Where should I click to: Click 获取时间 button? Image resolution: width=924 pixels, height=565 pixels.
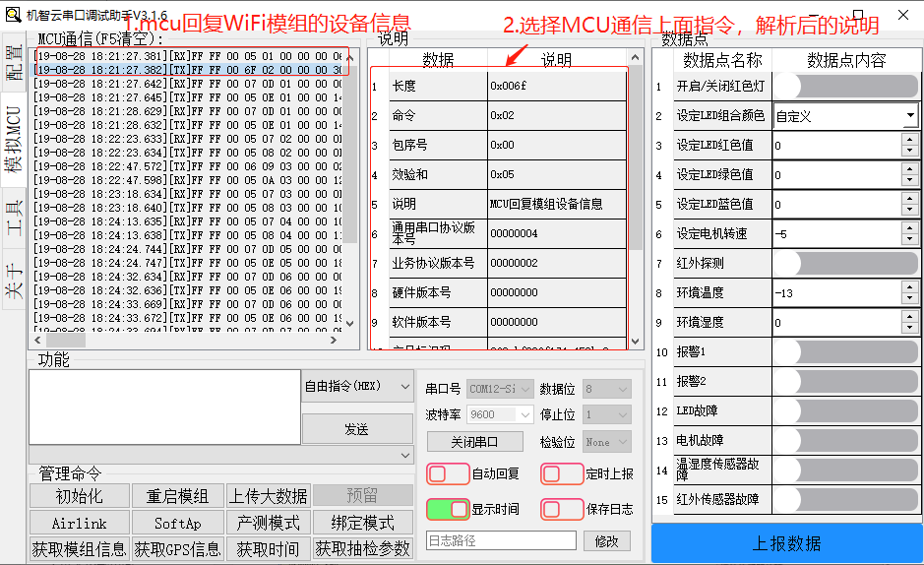pyautogui.click(x=268, y=549)
